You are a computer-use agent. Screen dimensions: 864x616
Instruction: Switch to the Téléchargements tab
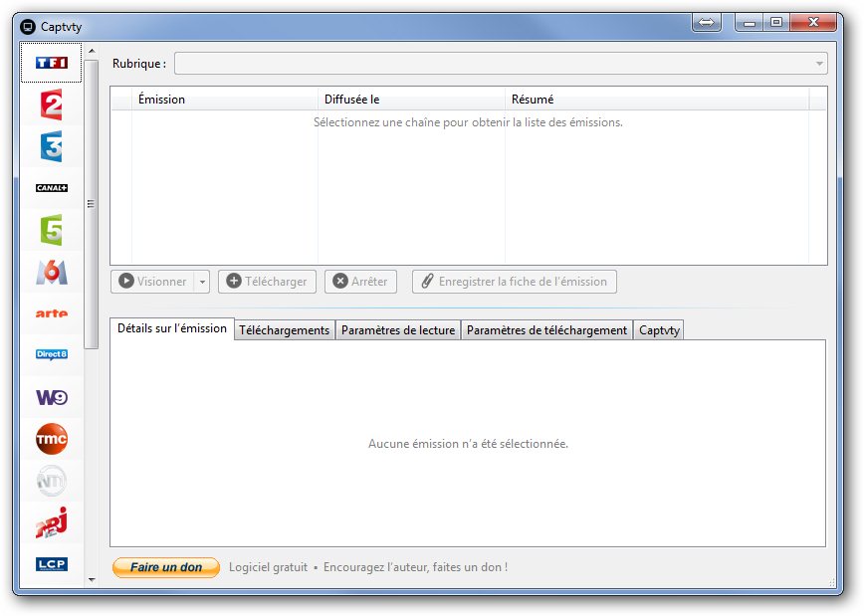pos(285,330)
